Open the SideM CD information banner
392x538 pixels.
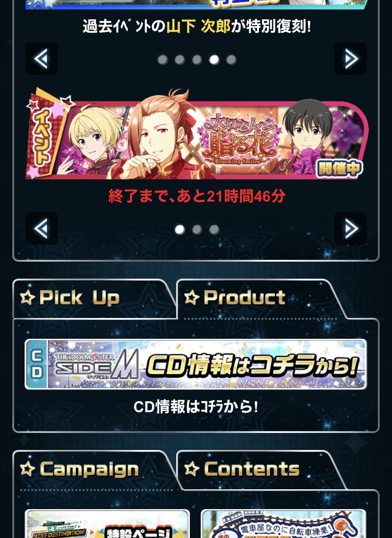(196, 364)
